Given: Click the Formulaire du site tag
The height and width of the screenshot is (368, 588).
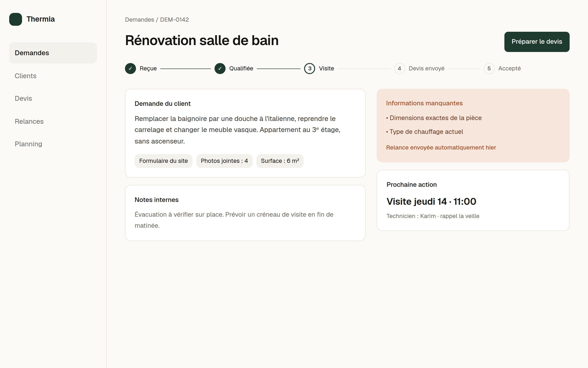Looking at the screenshot, I should click(x=164, y=161).
